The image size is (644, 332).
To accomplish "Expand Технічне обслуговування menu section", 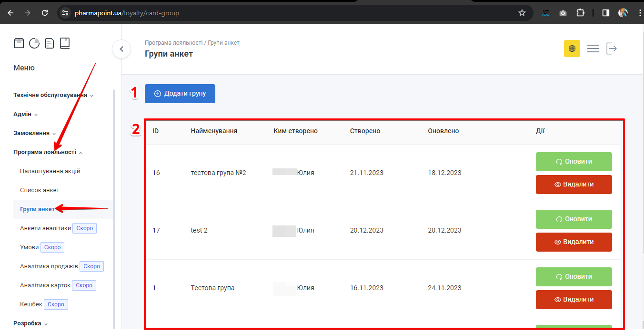I will [x=53, y=95].
